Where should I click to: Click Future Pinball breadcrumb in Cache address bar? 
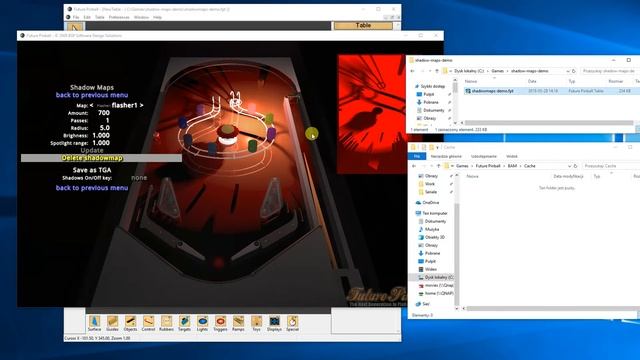click(x=488, y=166)
